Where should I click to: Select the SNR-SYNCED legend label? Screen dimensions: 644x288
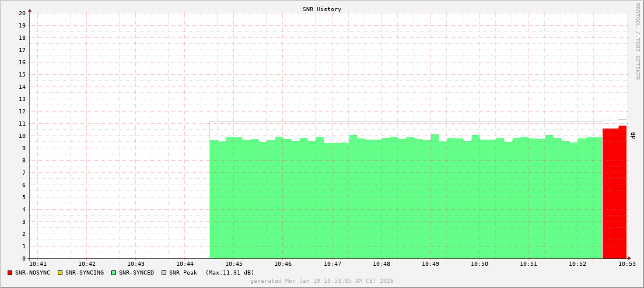[136, 273]
